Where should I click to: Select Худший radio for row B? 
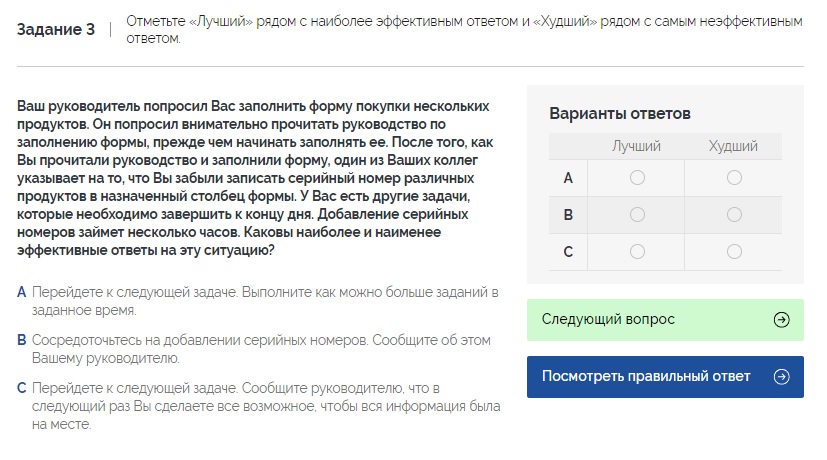tap(734, 215)
